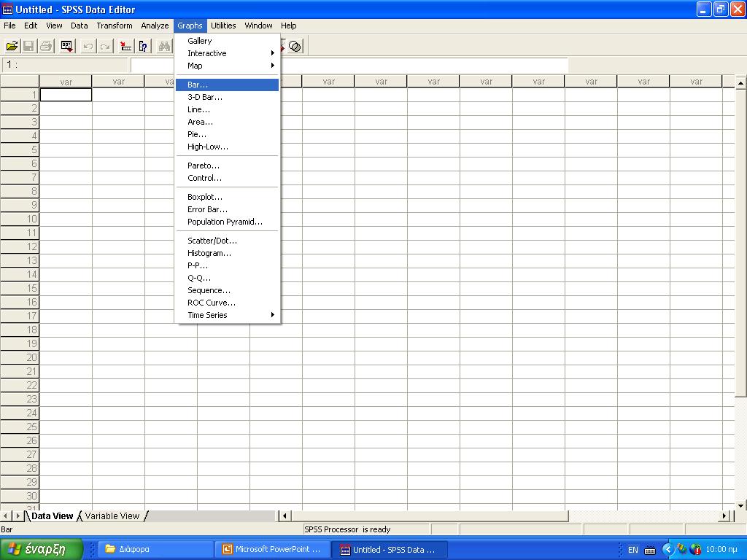Select row 12 header
The width and height of the screenshot is (747, 560).
pos(20,246)
